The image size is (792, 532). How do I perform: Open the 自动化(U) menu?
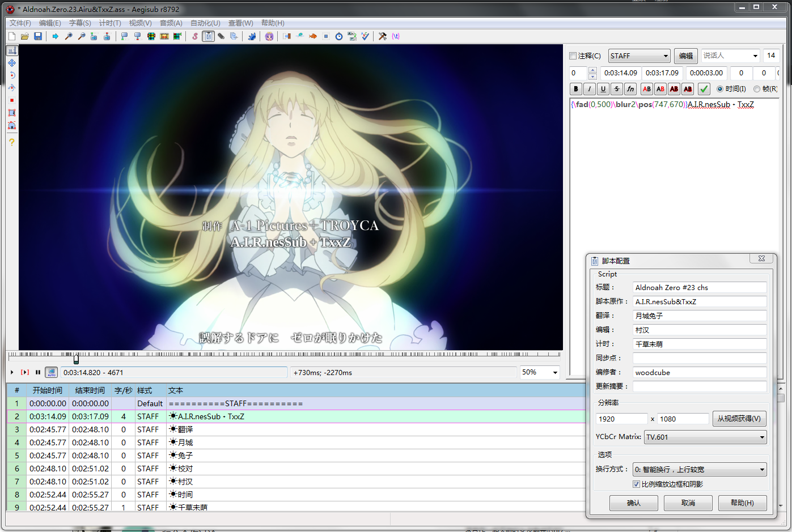[205, 23]
